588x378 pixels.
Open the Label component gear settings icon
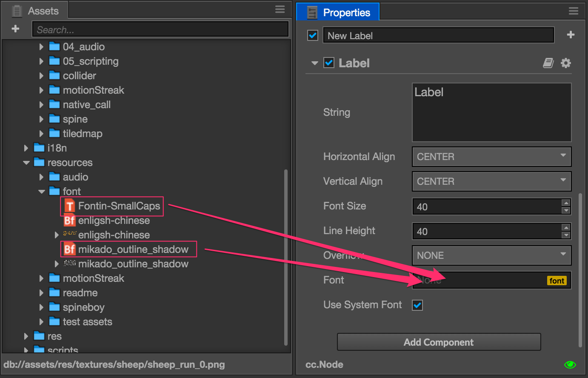(566, 63)
